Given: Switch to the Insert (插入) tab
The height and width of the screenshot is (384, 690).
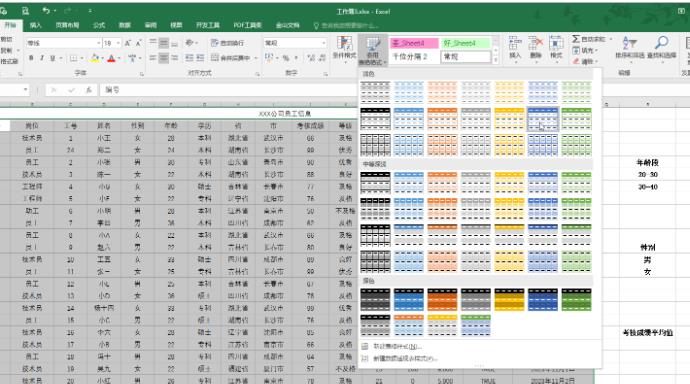Looking at the screenshot, I should (x=35, y=26).
